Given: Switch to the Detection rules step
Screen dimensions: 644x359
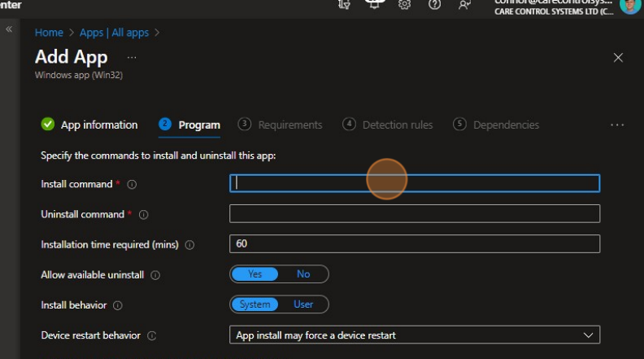Looking at the screenshot, I should 388,125.
